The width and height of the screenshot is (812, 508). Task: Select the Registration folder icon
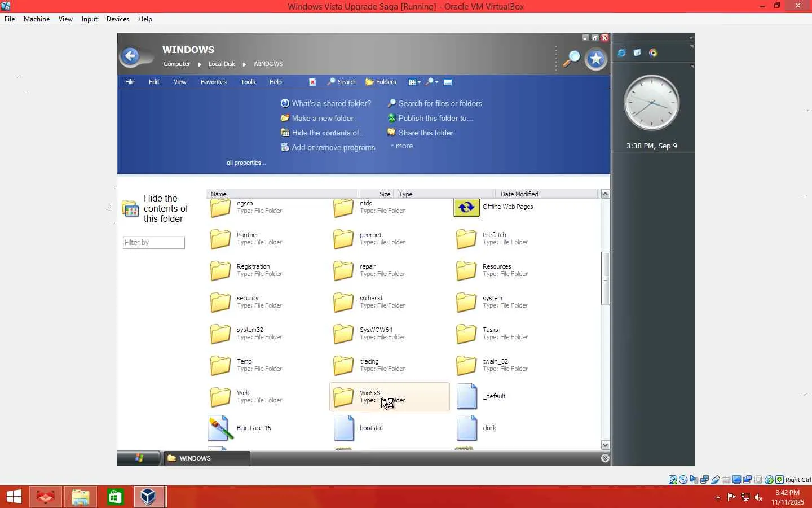click(x=220, y=270)
